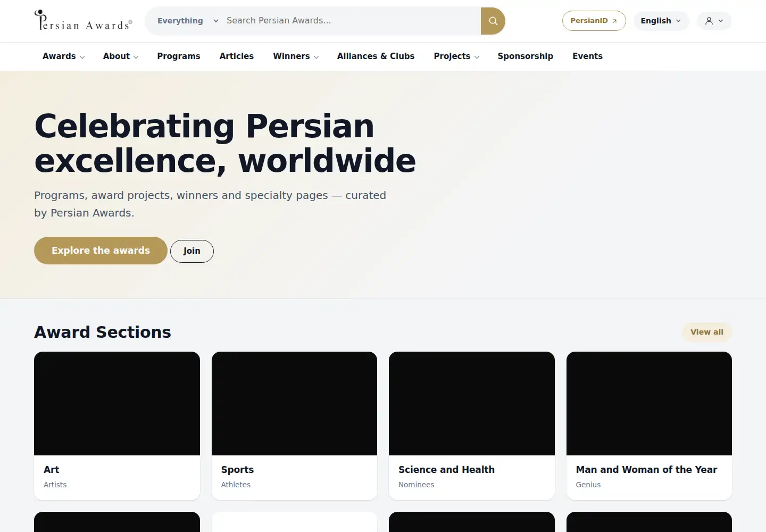Click the Persian Awards logo
Viewport: 766px width, 532px height.
point(83,21)
